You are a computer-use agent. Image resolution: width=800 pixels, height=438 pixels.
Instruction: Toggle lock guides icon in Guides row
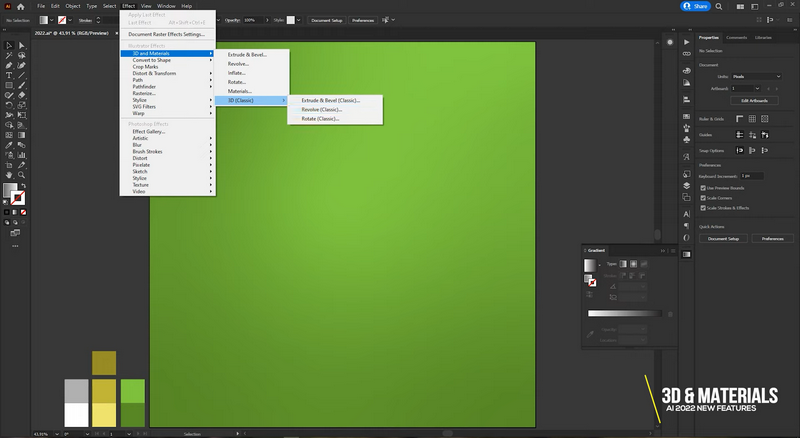(x=752, y=135)
